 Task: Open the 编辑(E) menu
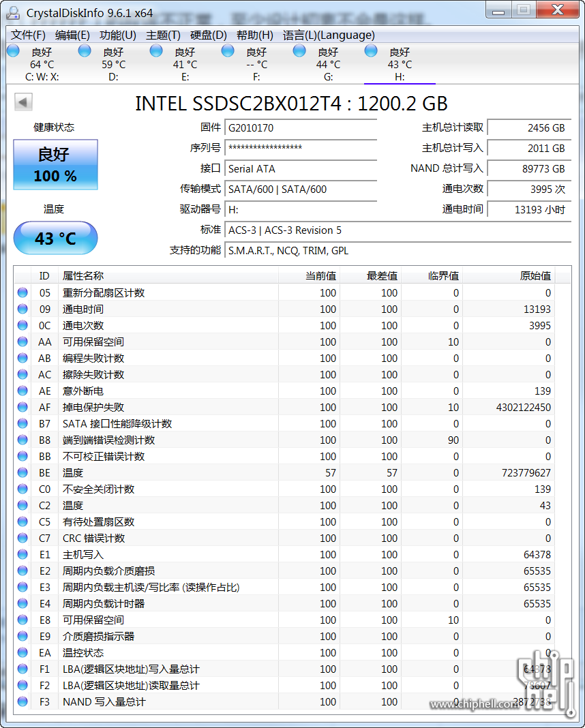pyautogui.click(x=72, y=35)
